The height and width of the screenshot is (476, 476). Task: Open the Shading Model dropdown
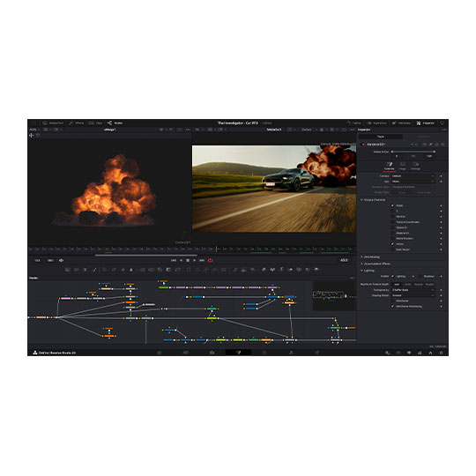[413, 295]
